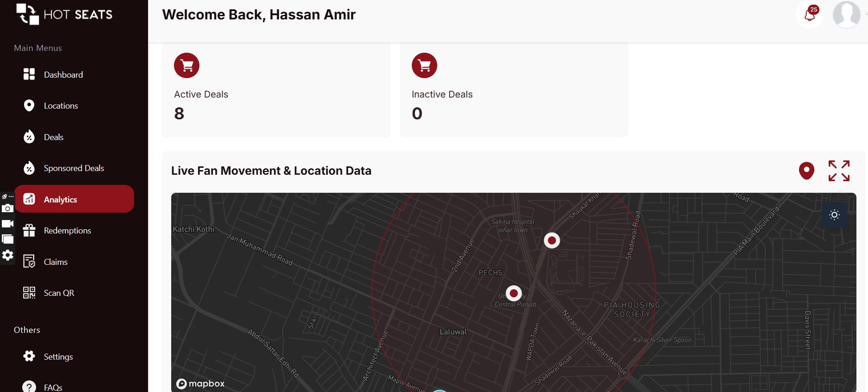This screenshot has height=392, width=868.
Task: Open the Redemptions page
Action: point(67,231)
